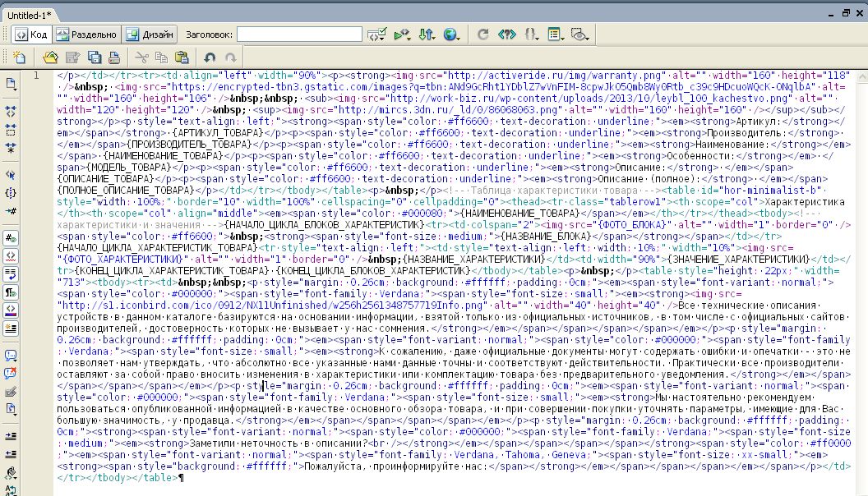Collapse selection icon
868x496 pixels.
pos(11,130)
